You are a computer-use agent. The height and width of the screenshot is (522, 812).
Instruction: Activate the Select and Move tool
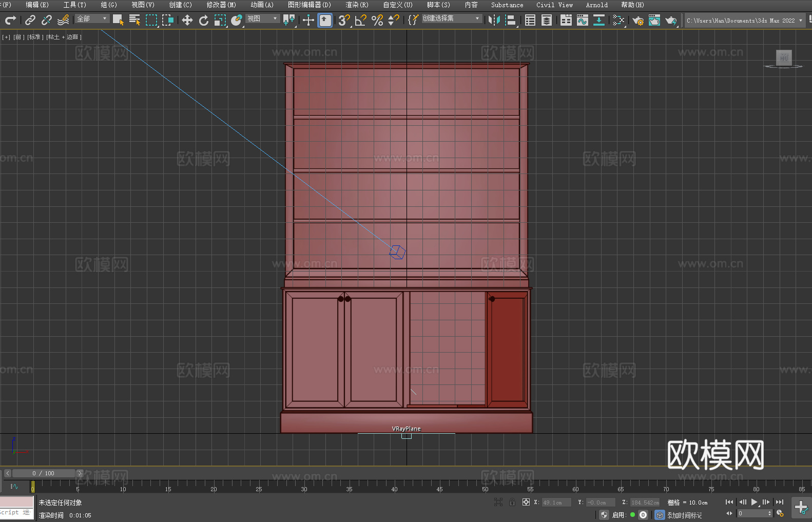point(187,20)
